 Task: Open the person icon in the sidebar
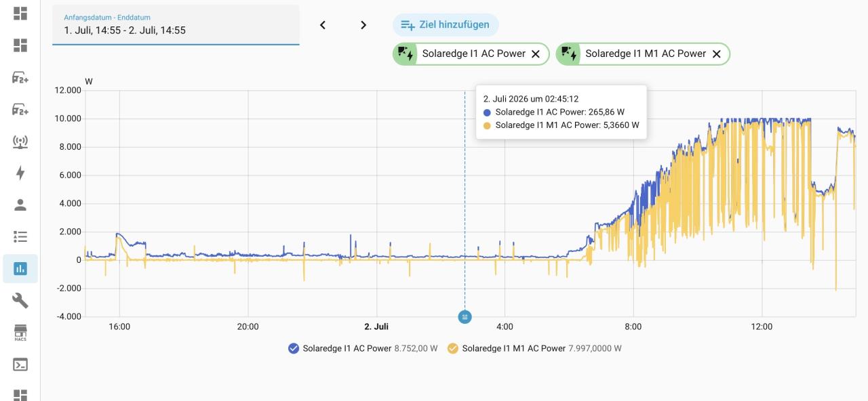(20, 205)
